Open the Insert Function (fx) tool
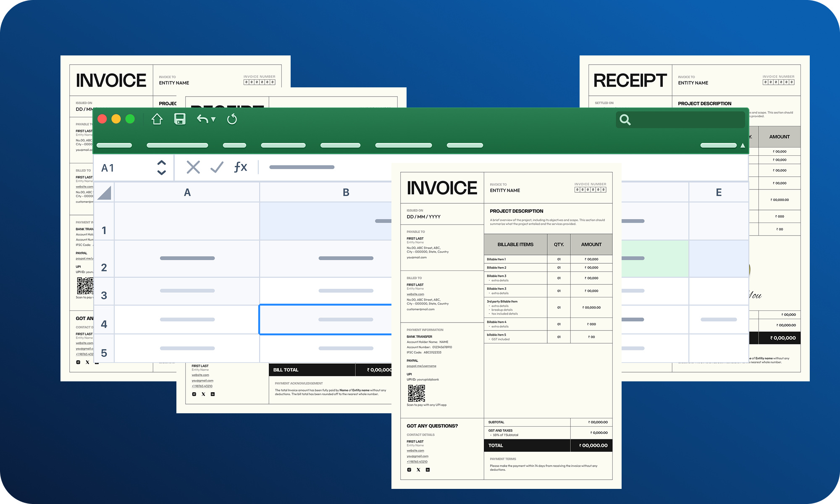The width and height of the screenshot is (840, 504). pyautogui.click(x=239, y=167)
